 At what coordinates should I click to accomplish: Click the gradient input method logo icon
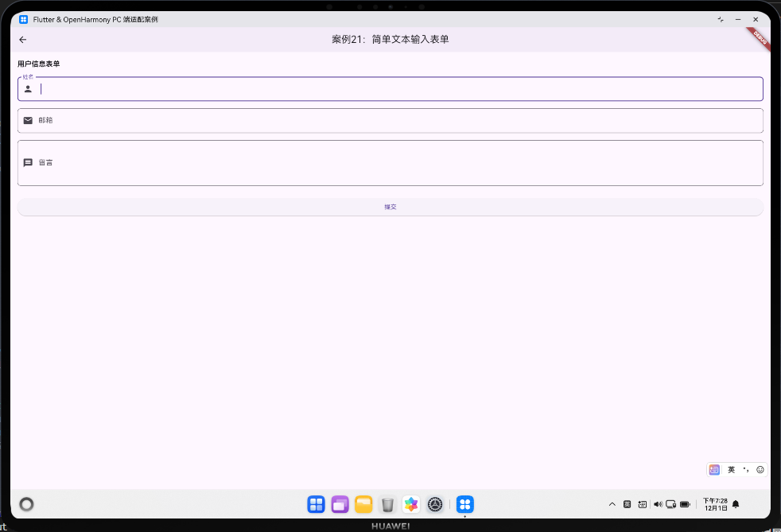pos(714,470)
